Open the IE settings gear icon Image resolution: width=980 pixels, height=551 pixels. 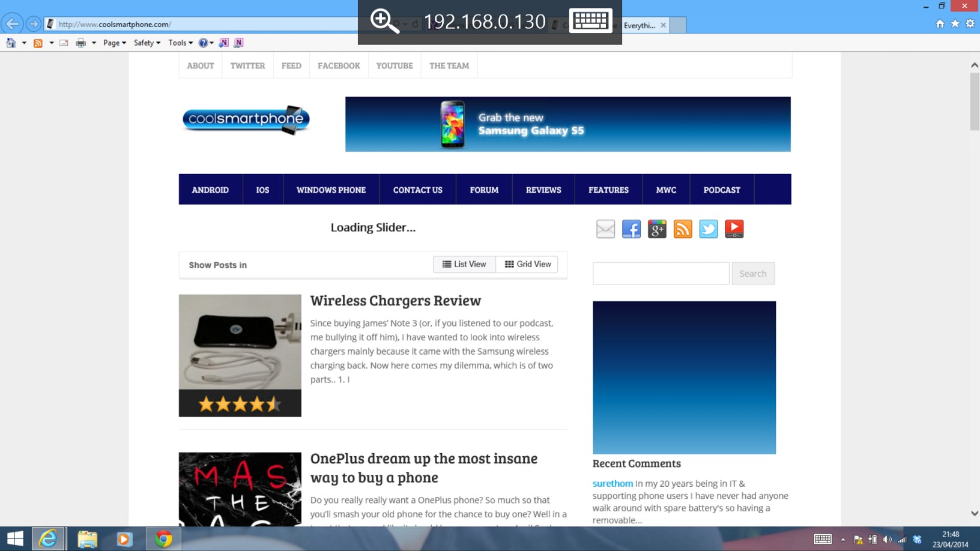pyautogui.click(x=970, y=24)
